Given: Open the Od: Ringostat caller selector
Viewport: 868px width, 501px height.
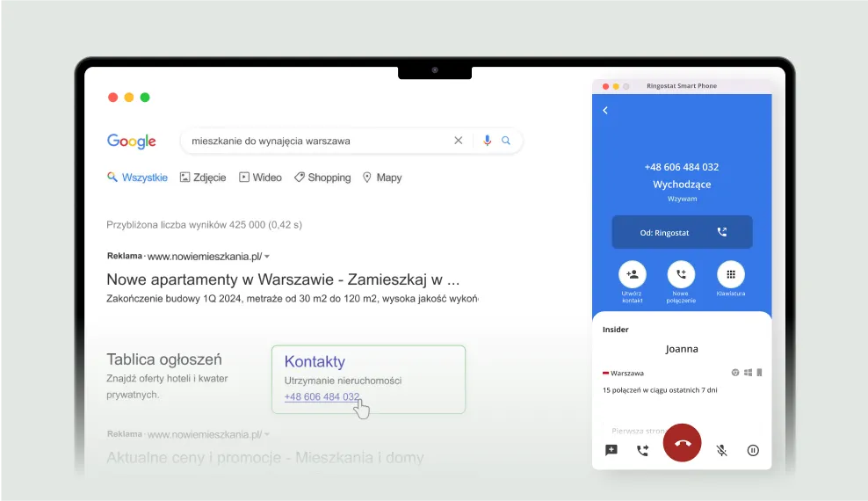Looking at the screenshot, I should point(682,232).
